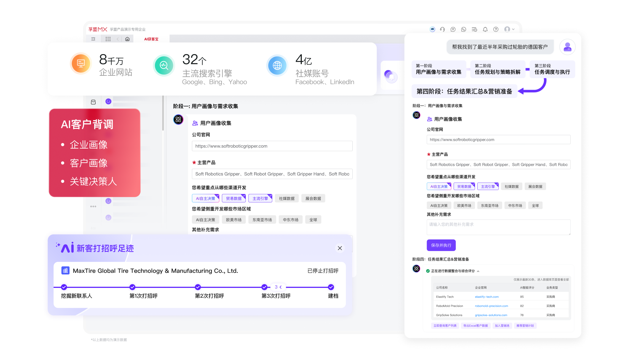Image resolution: width=629 pixels, height=364 pixels.
Task: Click the help question mark icon
Action: (x=496, y=29)
